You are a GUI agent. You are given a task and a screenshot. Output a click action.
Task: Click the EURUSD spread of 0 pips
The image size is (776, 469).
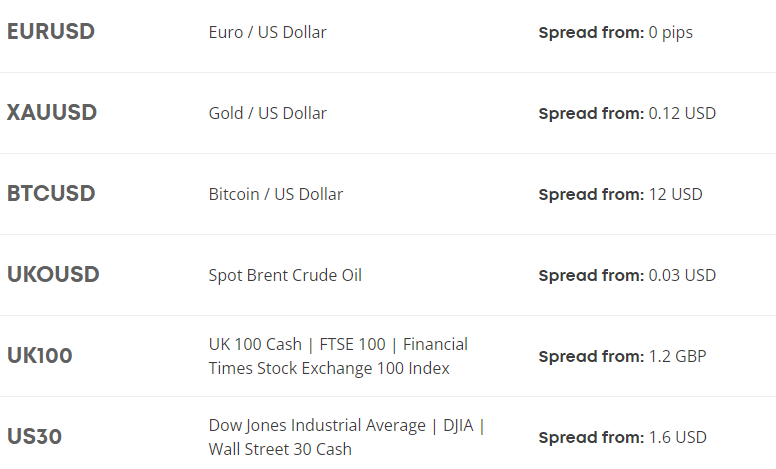(670, 32)
